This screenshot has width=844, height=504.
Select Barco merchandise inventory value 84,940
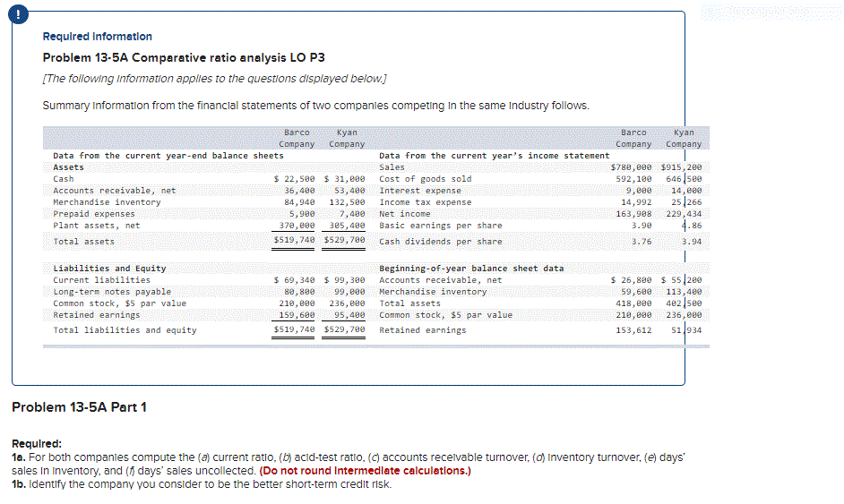click(299, 202)
